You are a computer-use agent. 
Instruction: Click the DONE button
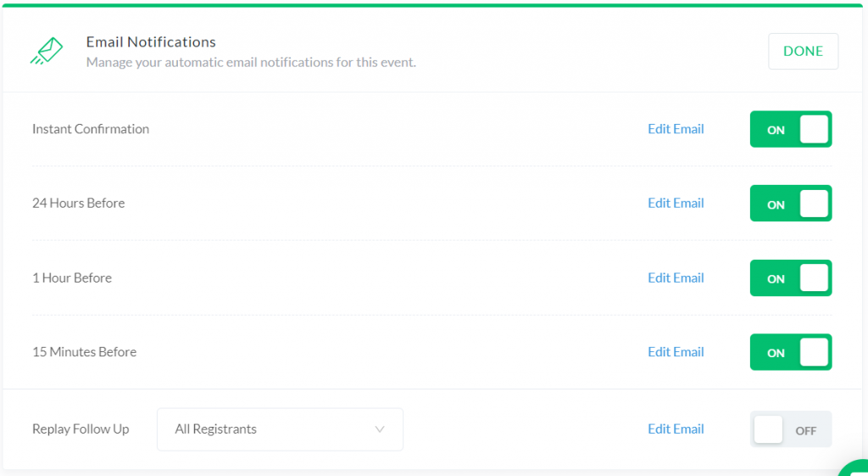(x=803, y=51)
